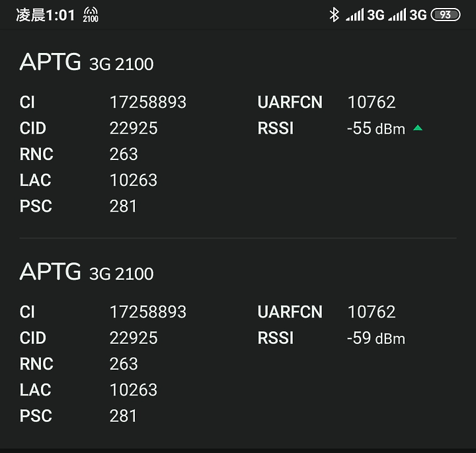The image size is (476, 453).
Task: Select the top APTG 3G 2100 header
Action: (x=87, y=63)
